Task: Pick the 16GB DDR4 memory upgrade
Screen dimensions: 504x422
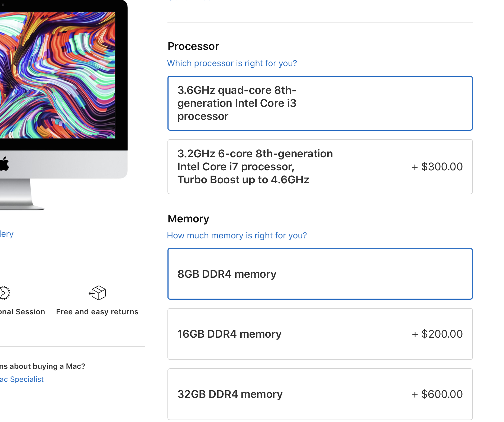Action: click(320, 334)
